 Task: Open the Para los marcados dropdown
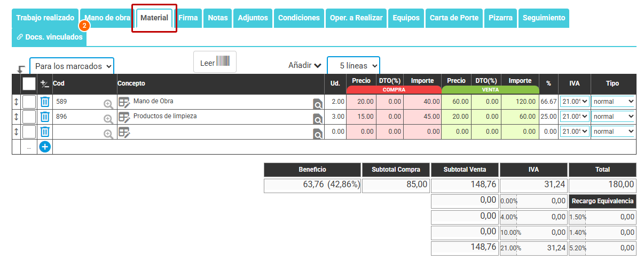(x=72, y=66)
